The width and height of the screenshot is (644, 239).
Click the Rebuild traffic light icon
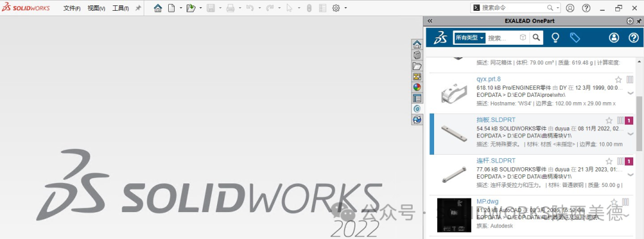(x=309, y=8)
